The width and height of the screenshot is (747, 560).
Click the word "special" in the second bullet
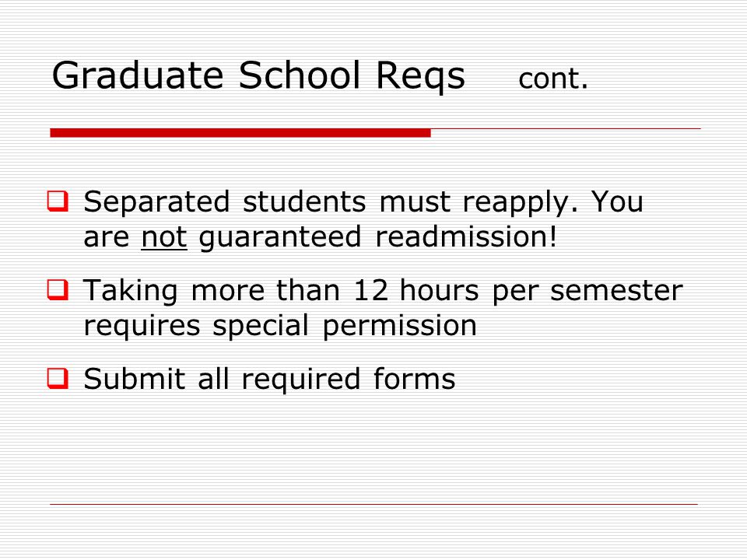261,327
